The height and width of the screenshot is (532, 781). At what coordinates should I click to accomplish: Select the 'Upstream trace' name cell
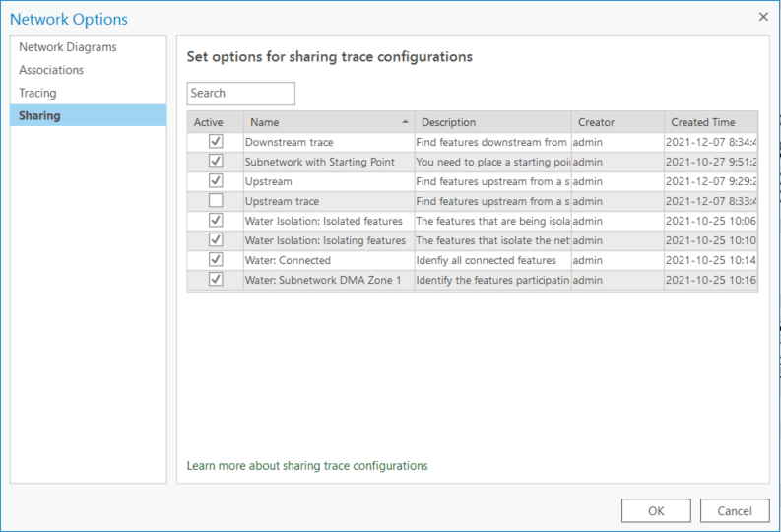[x=329, y=201]
